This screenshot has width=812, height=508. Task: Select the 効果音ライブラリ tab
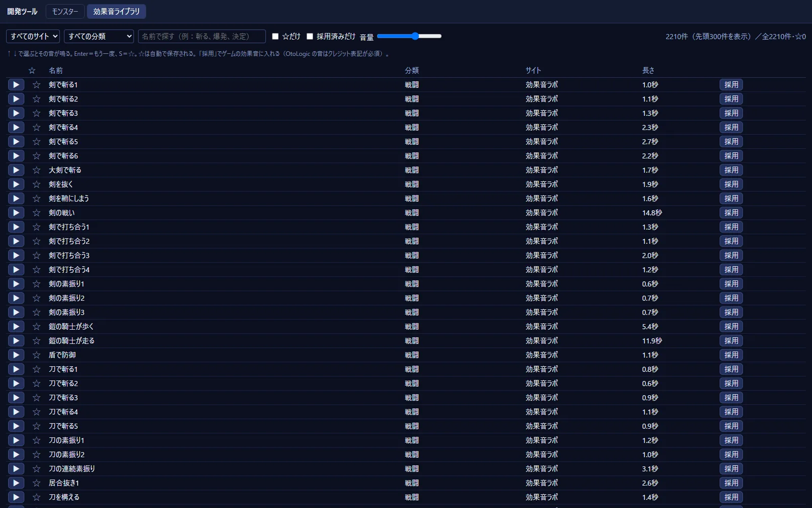click(116, 11)
